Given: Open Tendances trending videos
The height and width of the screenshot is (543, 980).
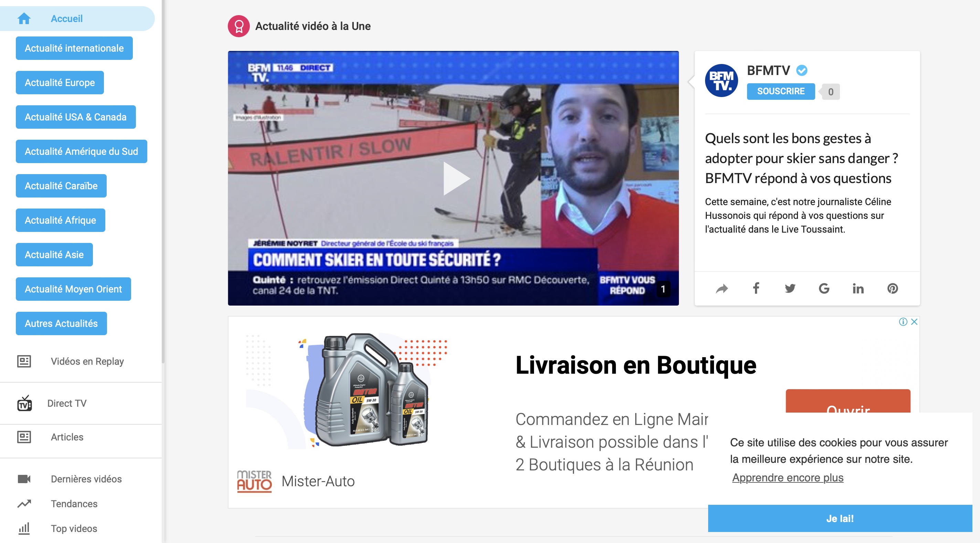Looking at the screenshot, I should (74, 503).
